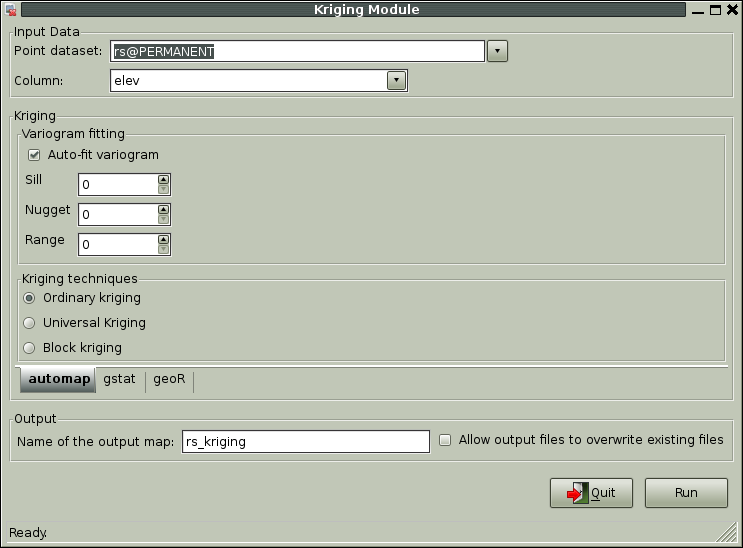The image size is (743, 548).
Task: Expand the Column dropdown list
Action: pos(397,80)
